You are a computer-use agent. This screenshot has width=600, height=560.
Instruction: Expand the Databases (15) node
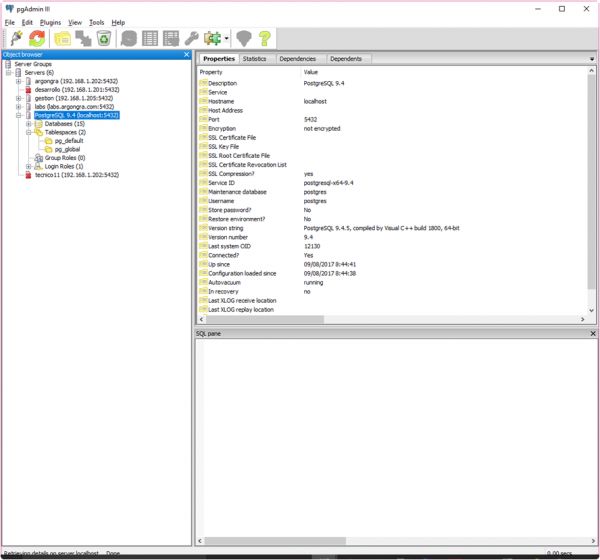pos(29,124)
